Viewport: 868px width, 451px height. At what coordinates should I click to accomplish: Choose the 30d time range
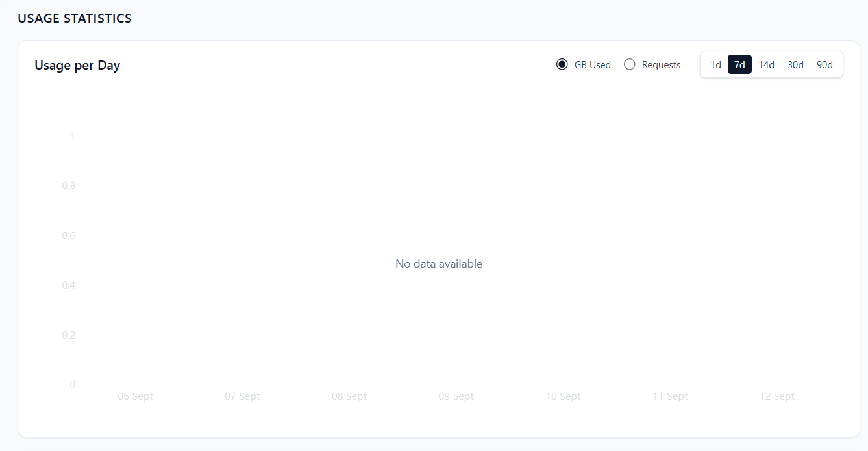[795, 64]
